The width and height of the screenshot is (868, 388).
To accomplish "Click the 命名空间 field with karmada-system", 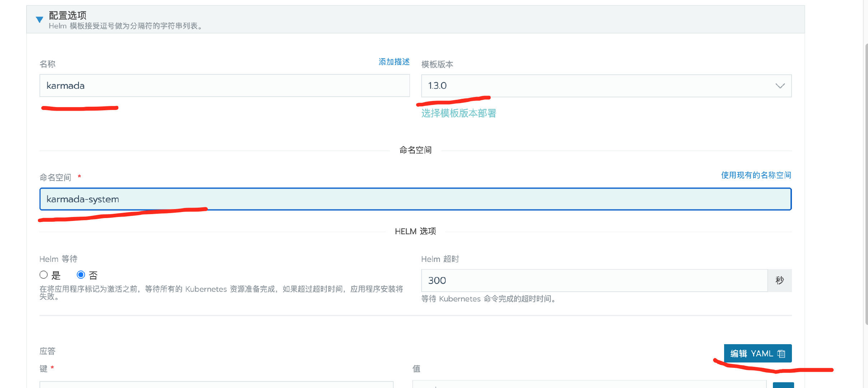I will [416, 199].
